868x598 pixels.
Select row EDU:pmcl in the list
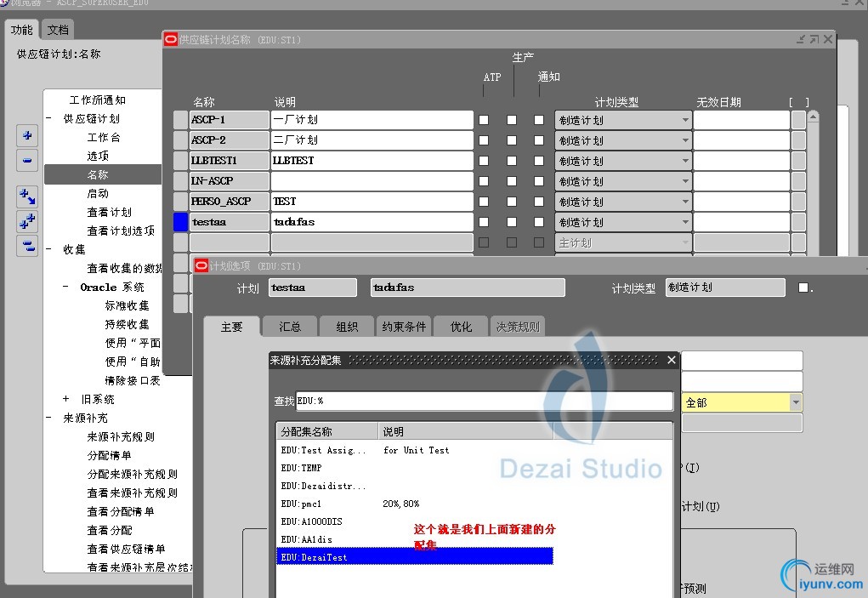point(415,504)
